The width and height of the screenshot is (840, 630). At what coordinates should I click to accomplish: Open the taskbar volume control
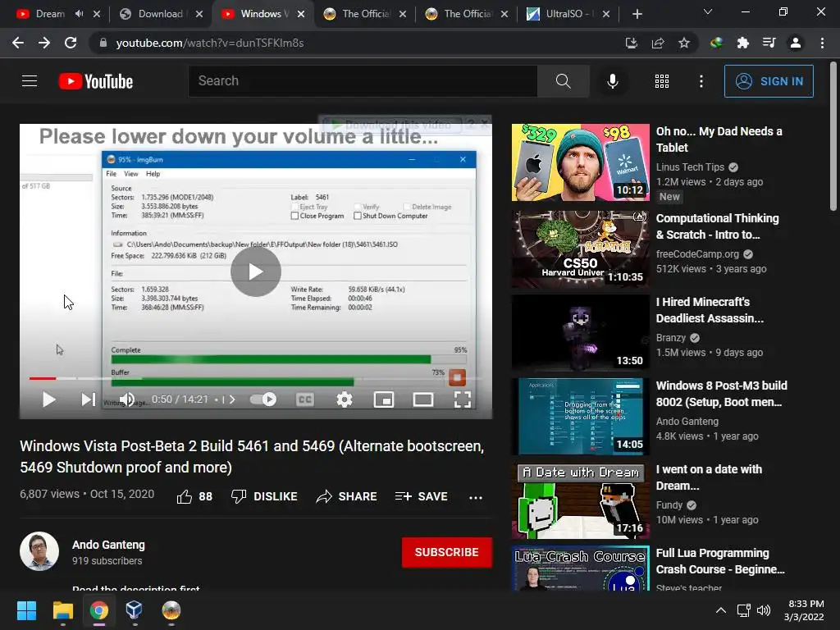764,610
